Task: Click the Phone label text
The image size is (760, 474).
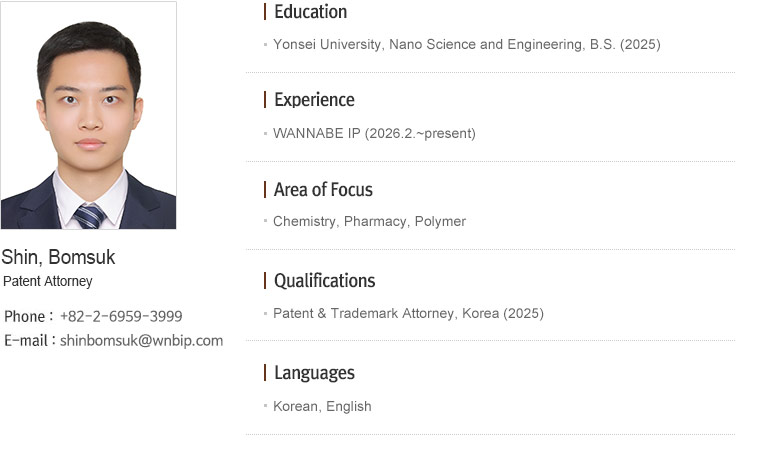Action: click(25, 316)
